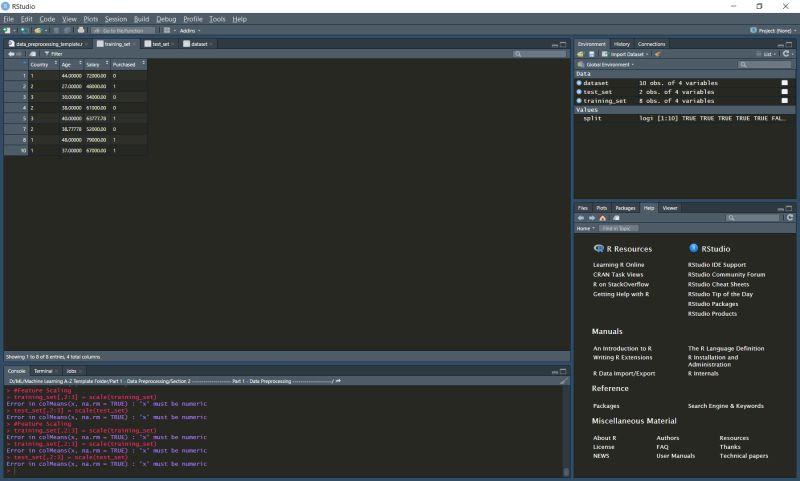Click the cell showing 72000.00 salary
Image resolution: width=800 pixels, height=481 pixels.
[96, 75]
